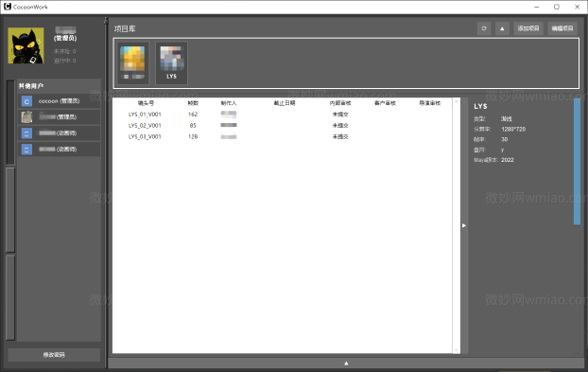Click the blurred 制作人 cell for LYS_02_V001
Viewport: 588px width, 372px height.
point(229,125)
